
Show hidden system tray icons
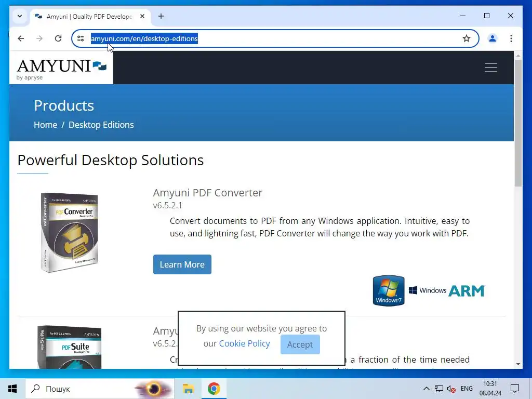tap(427, 389)
